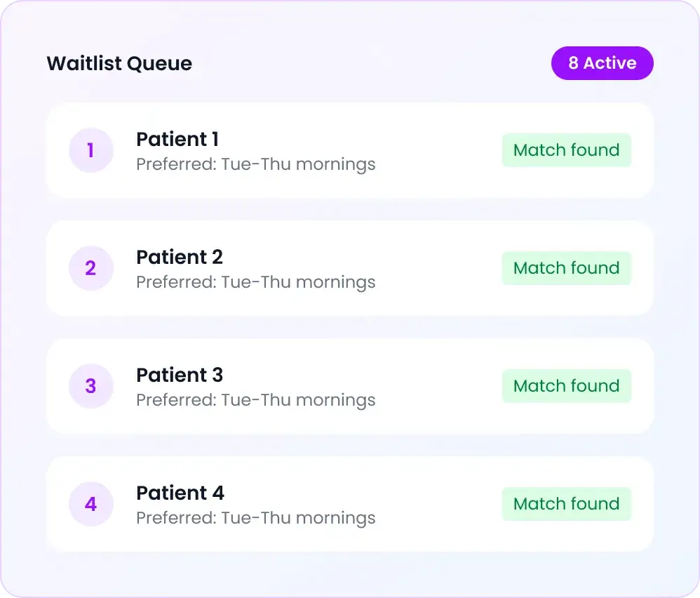
Task: Open Patient 3's details
Action: [179, 375]
